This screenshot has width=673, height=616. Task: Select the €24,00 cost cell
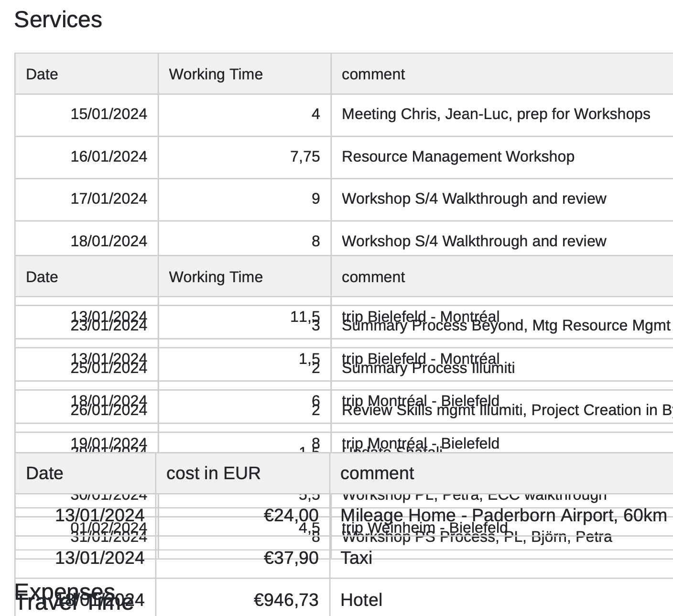pos(291,516)
